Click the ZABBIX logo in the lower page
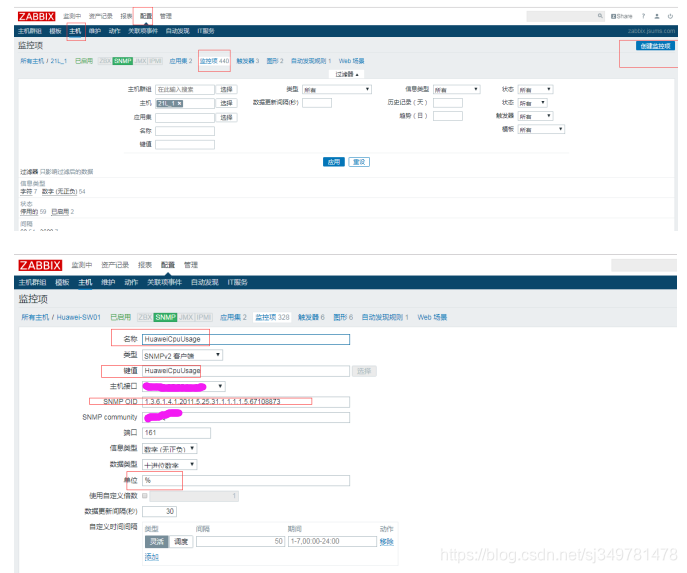The height and width of the screenshot is (573, 687). tap(40, 265)
